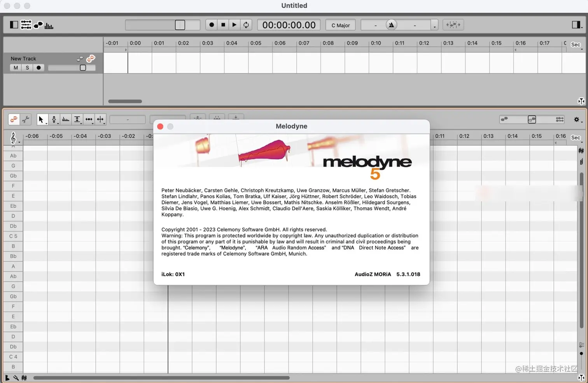This screenshot has width=588, height=383.
Task: Start playback with the Play button
Action: tap(234, 25)
